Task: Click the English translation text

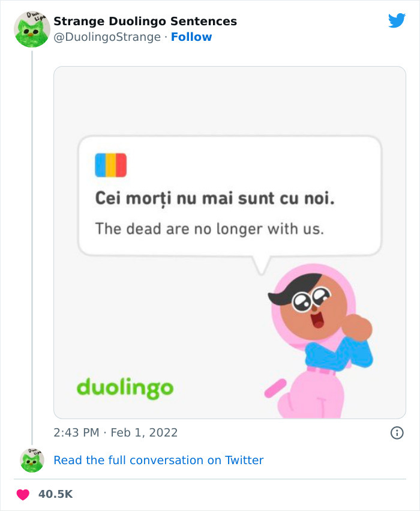Action: 210,229
